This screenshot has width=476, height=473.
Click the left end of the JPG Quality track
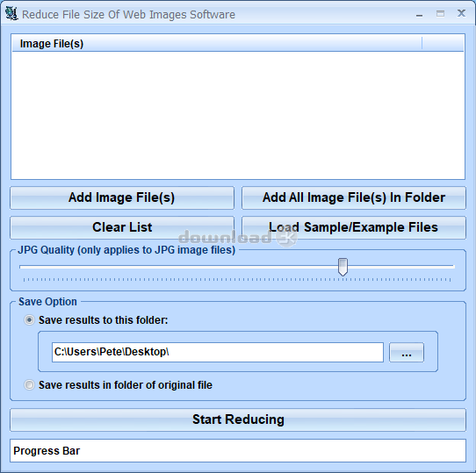coord(21,267)
